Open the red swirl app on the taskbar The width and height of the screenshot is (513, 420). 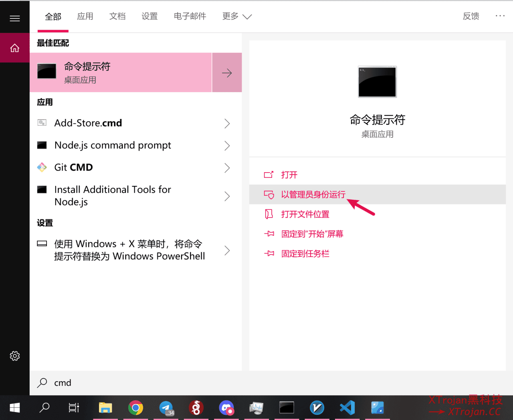196,408
